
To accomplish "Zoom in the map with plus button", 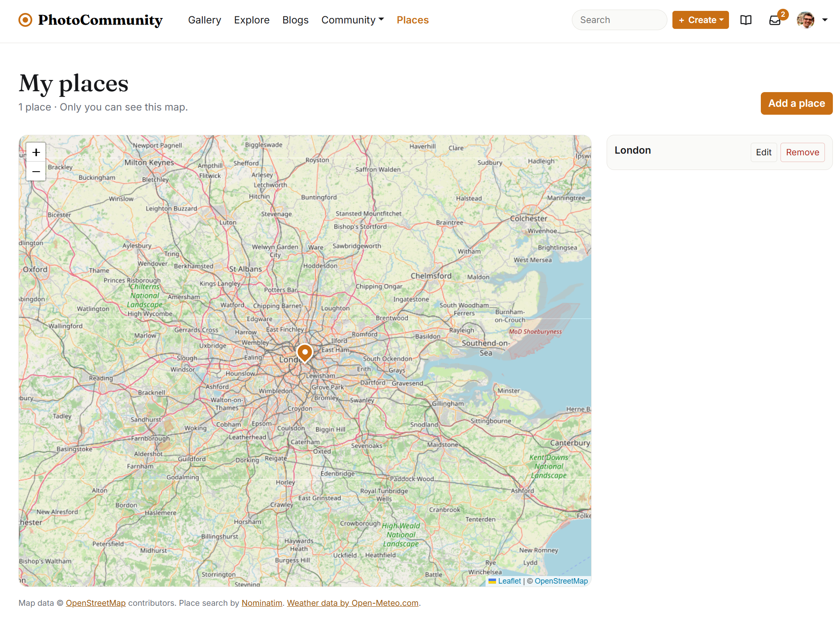I will click(x=36, y=152).
